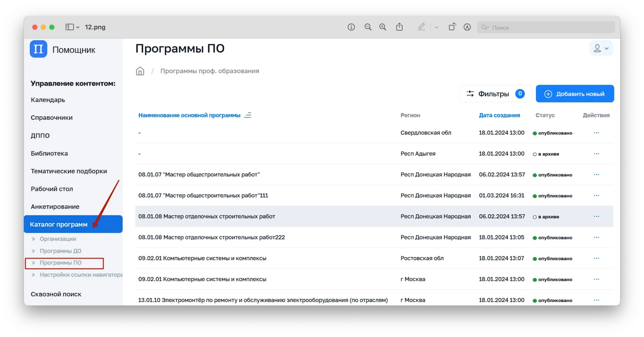Viewport: 644px width, 337px height.
Task: Open the Фильтры button
Action: click(x=495, y=94)
